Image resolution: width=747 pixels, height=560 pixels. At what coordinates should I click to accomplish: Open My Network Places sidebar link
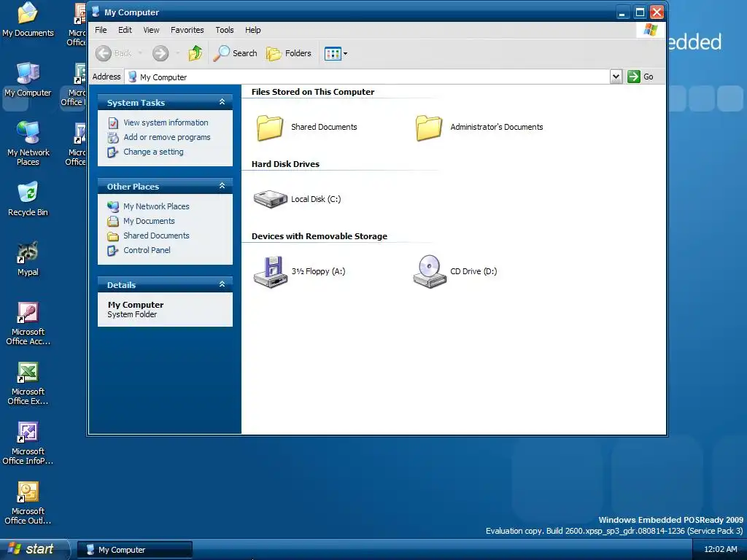click(x=156, y=206)
